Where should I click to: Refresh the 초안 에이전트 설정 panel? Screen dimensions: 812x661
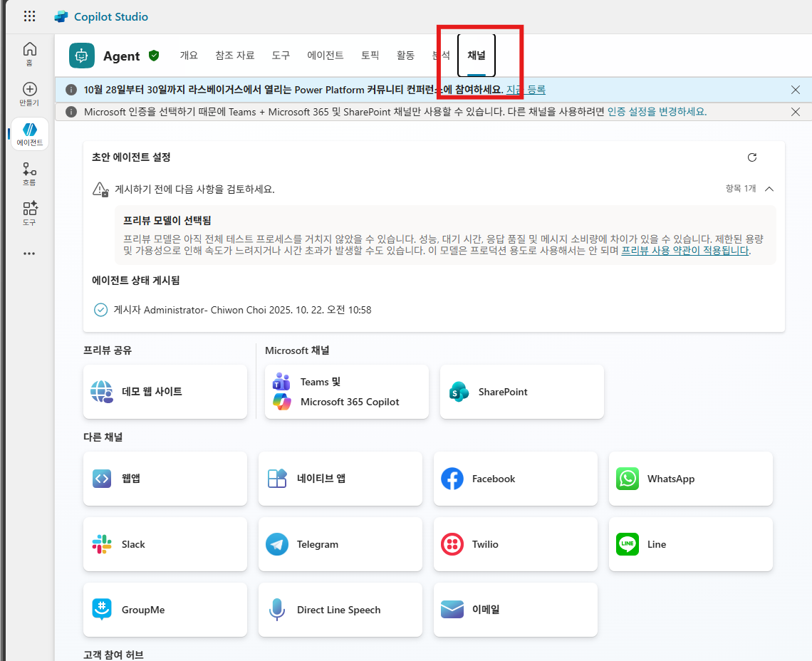pyautogui.click(x=752, y=157)
